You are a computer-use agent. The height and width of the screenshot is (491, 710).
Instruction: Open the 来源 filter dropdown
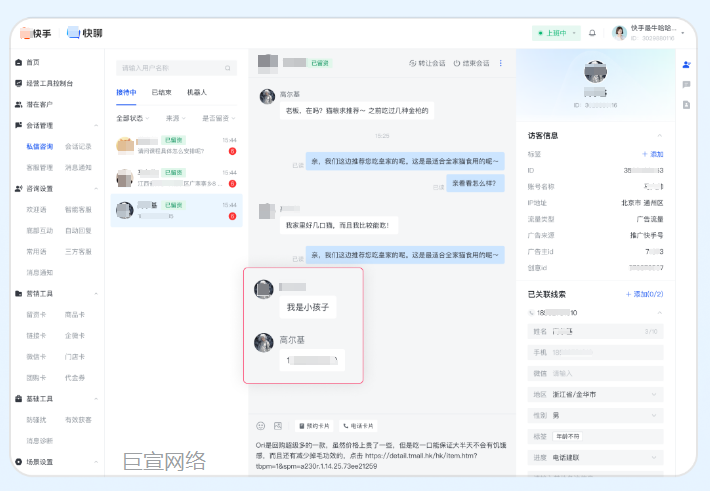[x=175, y=118]
